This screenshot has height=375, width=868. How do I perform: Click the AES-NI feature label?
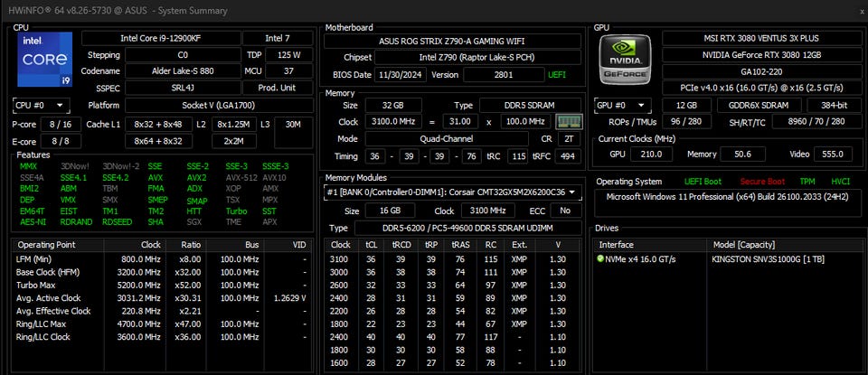32,221
